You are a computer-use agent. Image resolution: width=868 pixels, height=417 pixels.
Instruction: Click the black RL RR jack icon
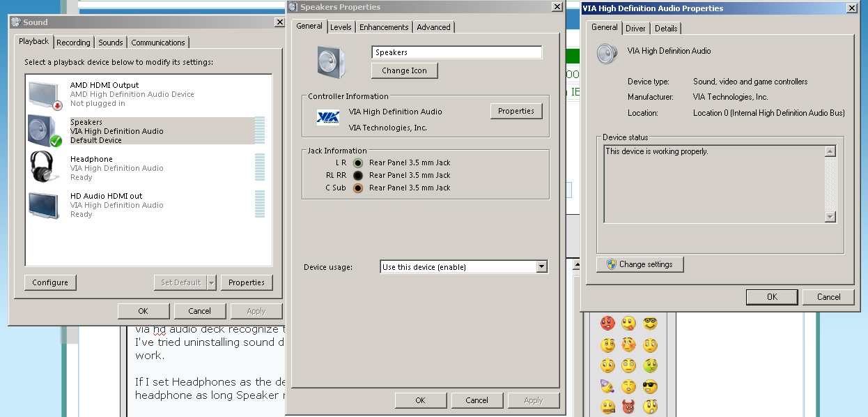coord(358,175)
